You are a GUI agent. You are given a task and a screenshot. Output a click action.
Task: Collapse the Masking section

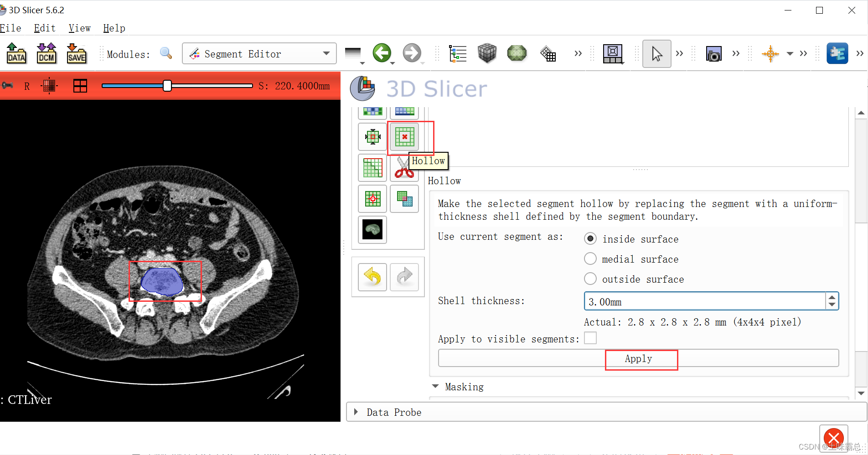[435, 387]
